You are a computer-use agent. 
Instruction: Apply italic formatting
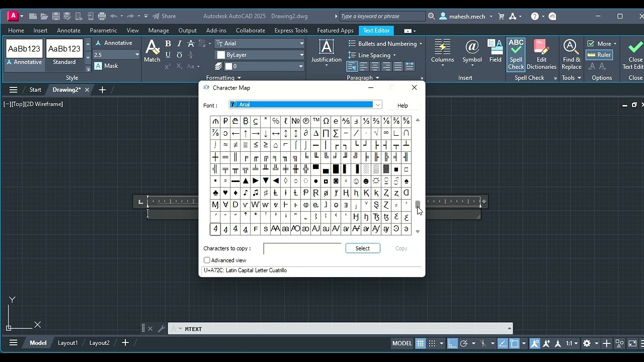coord(179,44)
